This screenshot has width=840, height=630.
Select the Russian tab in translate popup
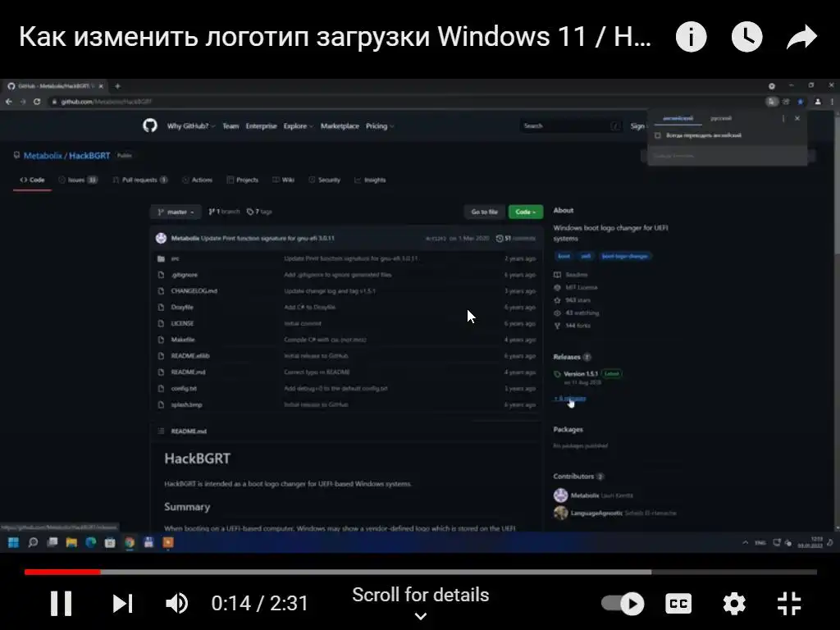(721, 118)
